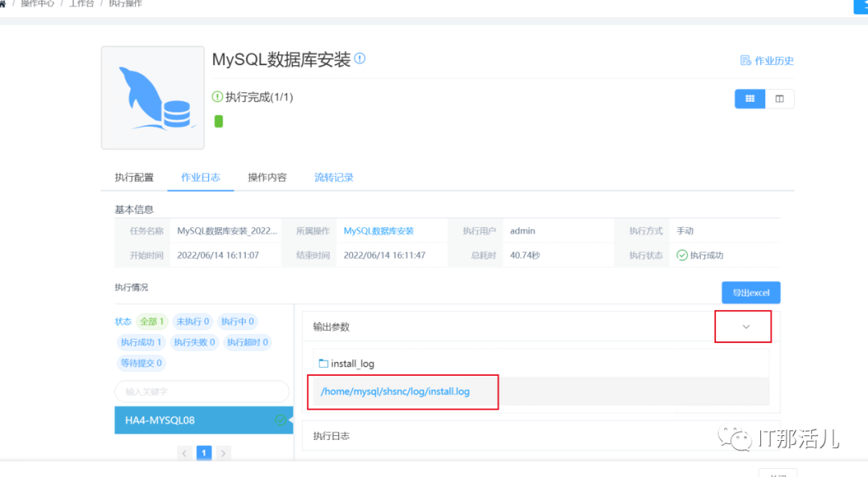The image size is (868, 477).
Task: Click the home icon in breadcrumb
Action: tap(2, 3)
